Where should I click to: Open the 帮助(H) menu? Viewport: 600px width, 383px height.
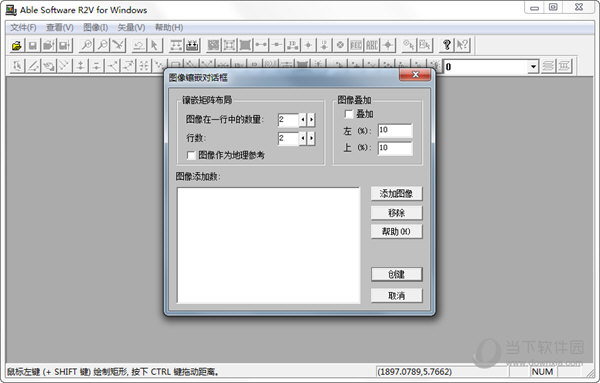pos(169,28)
